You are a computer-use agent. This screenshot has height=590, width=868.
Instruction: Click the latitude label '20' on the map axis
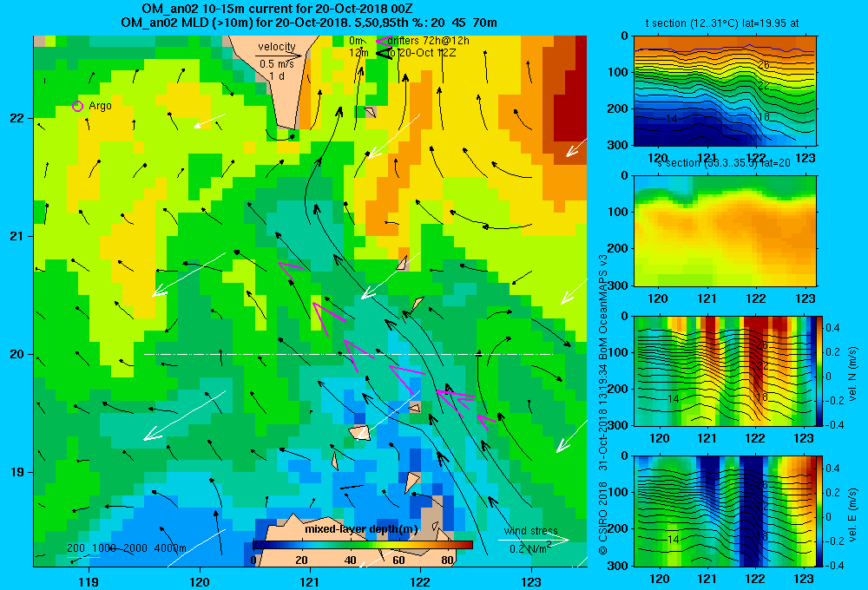coord(16,354)
